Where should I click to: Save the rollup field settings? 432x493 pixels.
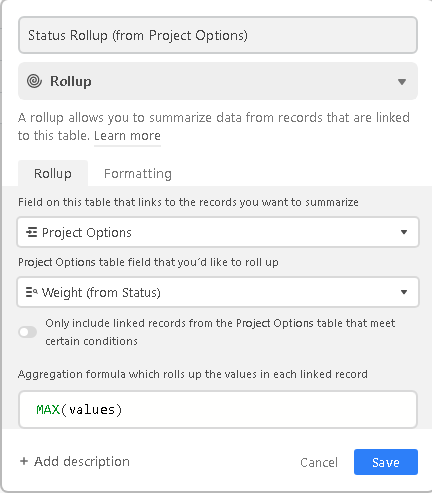point(386,462)
